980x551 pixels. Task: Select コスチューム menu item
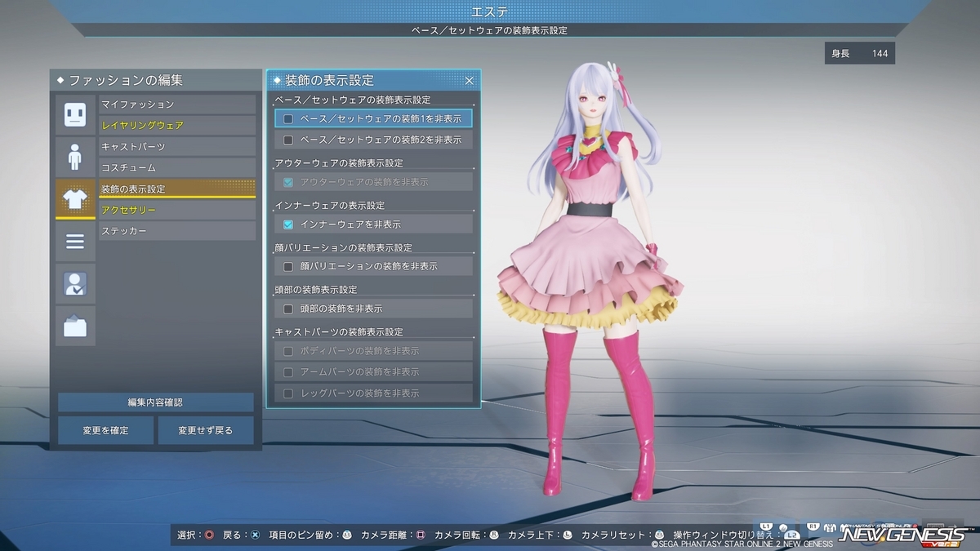pyautogui.click(x=177, y=168)
